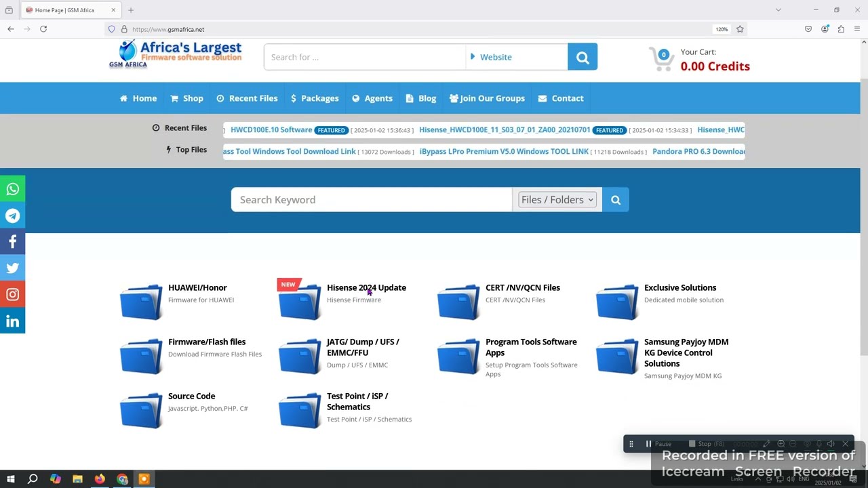Viewport: 868px width, 488px height.
Task: Open the Samsung Payjoy MDM KG folder icon
Action: (617, 356)
